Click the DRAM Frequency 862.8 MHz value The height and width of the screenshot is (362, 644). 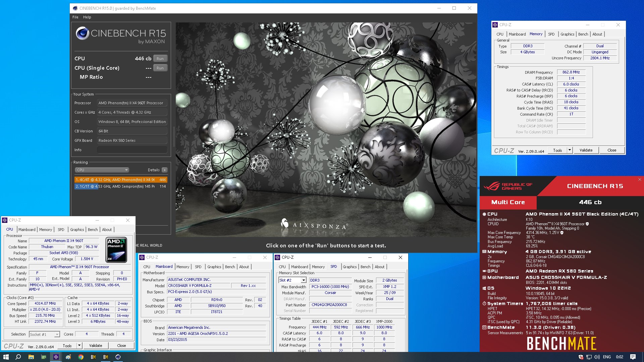tap(571, 72)
